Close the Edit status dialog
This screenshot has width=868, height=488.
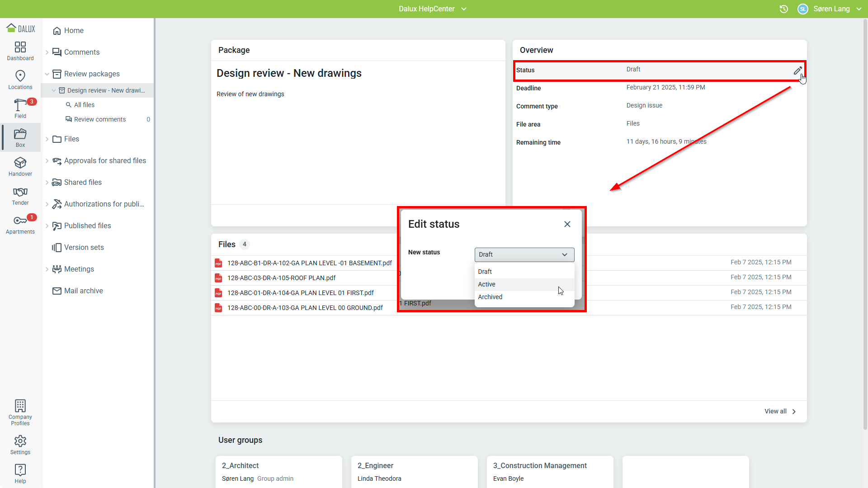[567, 224]
